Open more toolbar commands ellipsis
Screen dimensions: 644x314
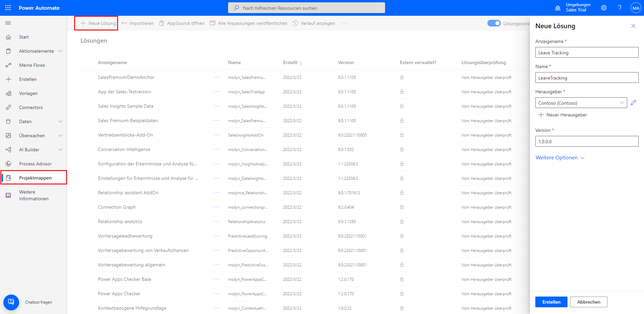pos(344,23)
